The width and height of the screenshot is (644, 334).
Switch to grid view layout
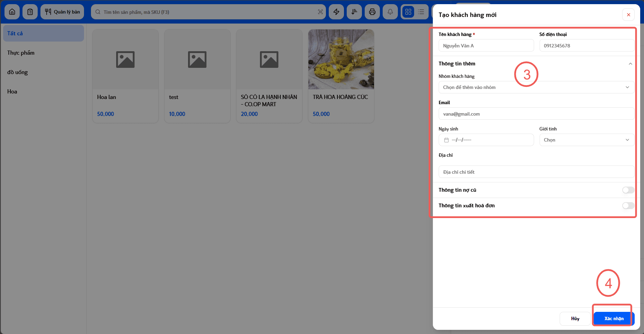pos(408,12)
